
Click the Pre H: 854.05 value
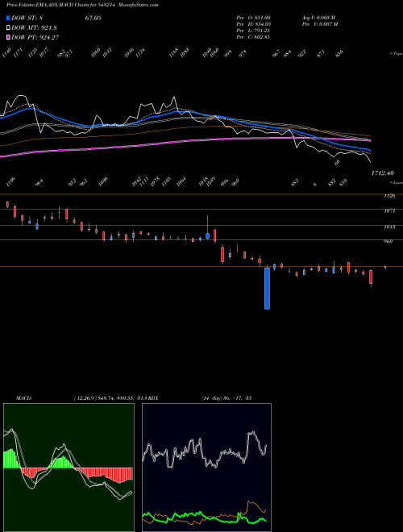click(x=253, y=24)
